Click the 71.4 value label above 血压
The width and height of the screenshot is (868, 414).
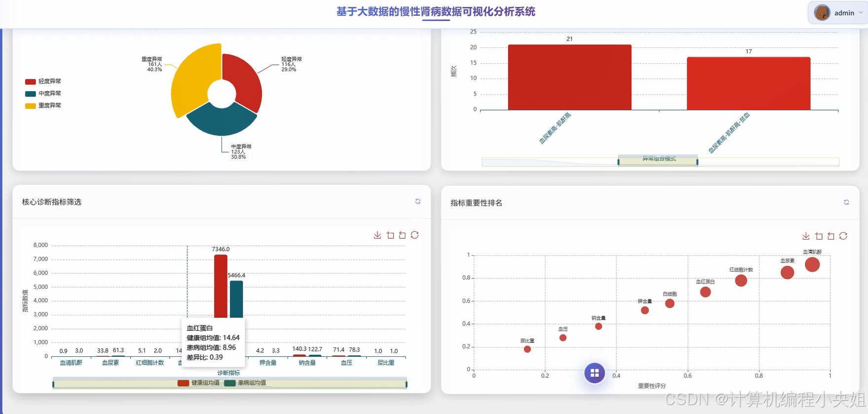point(339,349)
